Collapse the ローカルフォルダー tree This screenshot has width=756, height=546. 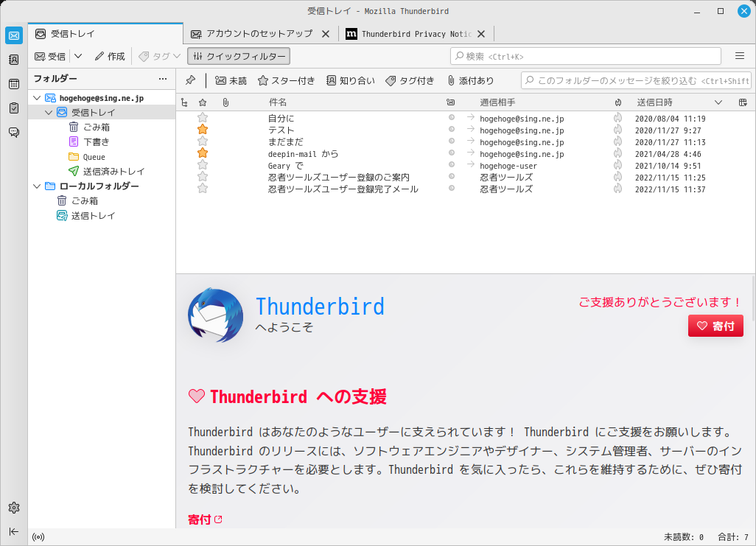click(x=37, y=186)
